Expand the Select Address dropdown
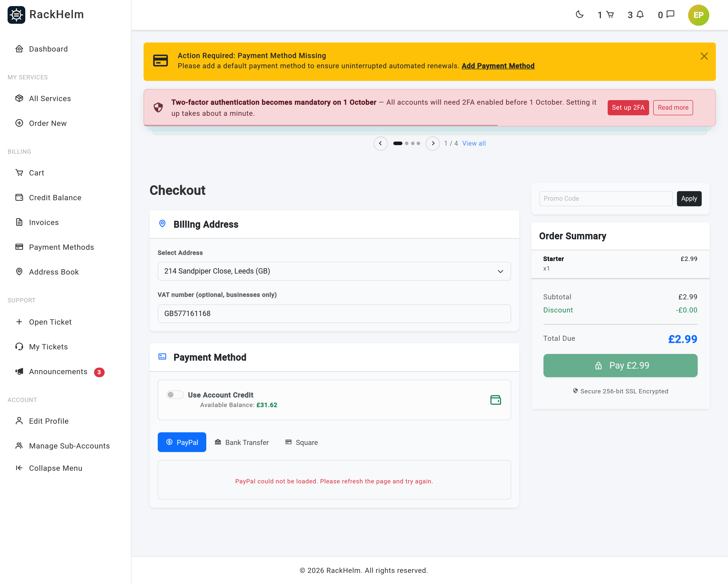This screenshot has height=584, width=728. (334, 271)
